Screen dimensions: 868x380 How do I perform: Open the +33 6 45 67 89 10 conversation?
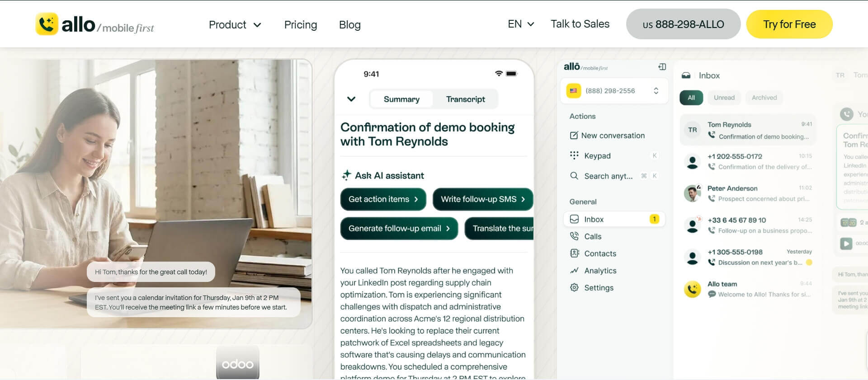pyautogui.click(x=748, y=225)
